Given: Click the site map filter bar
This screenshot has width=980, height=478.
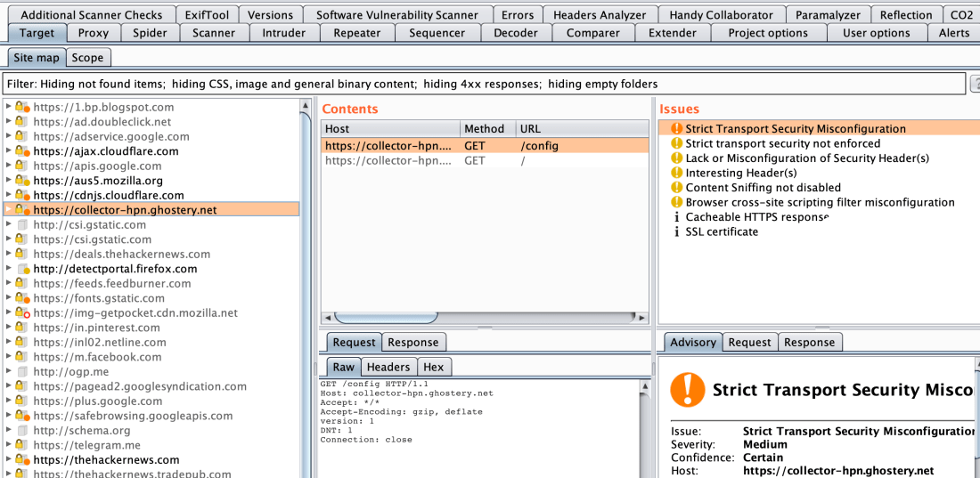Looking at the screenshot, I should pos(484,84).
